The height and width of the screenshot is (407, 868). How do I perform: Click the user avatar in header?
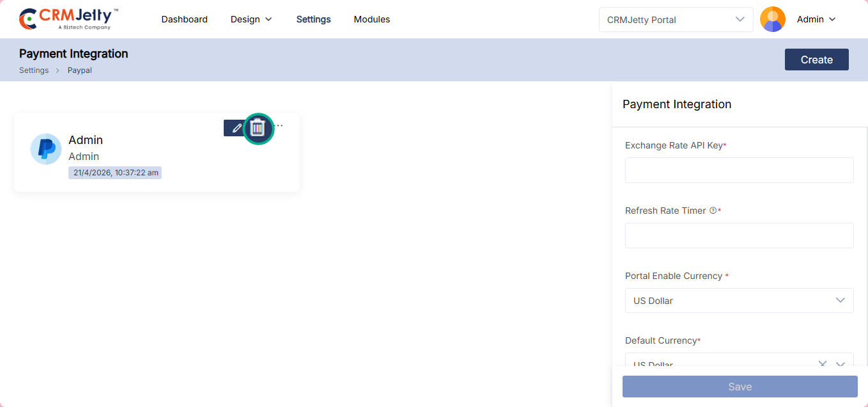click(772, 19)
